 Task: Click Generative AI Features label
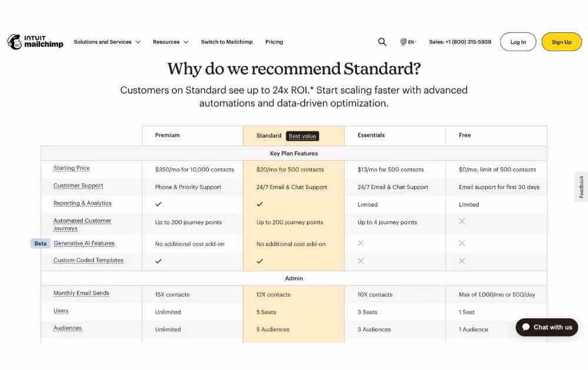(x=84, y=243)
